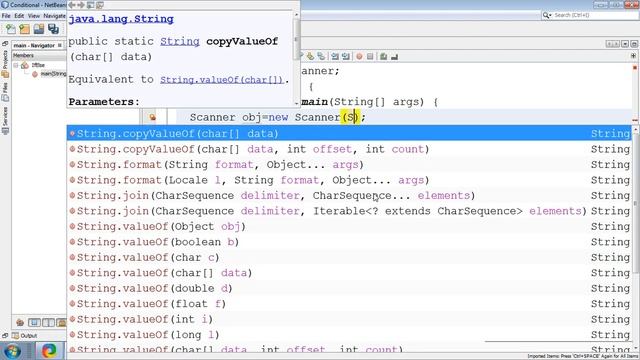Image resolution: width=640 pixels, height=360 pixels.
Task: Click the stop macro recording icon
Action: pyautogui.click(x=370, y=56)
